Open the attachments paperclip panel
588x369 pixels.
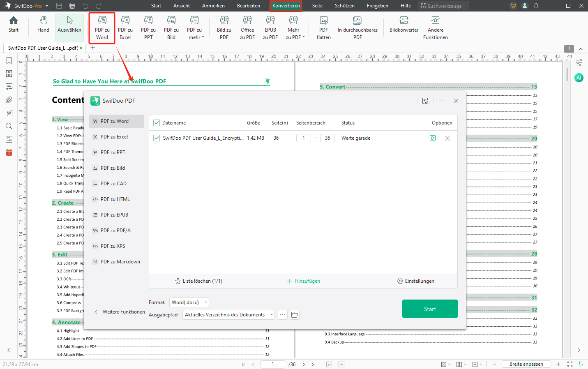pyautogui.click(x=9, y=100)
